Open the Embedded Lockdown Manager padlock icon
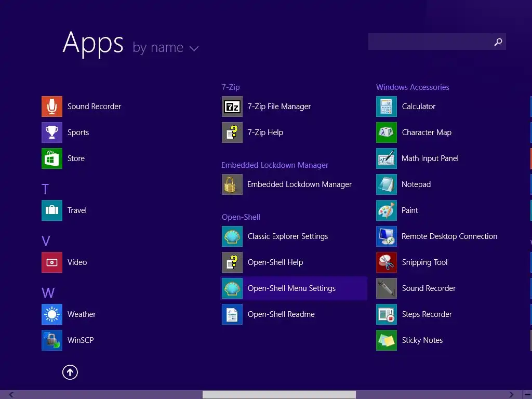 click(x=232, y=184)
